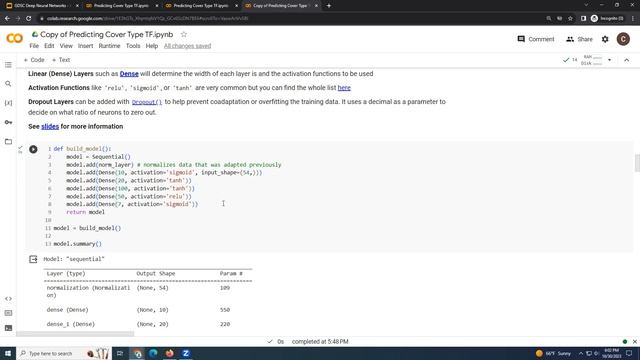
Task: Collapse the header with the up chevron
Action: (x=627, y=60)
